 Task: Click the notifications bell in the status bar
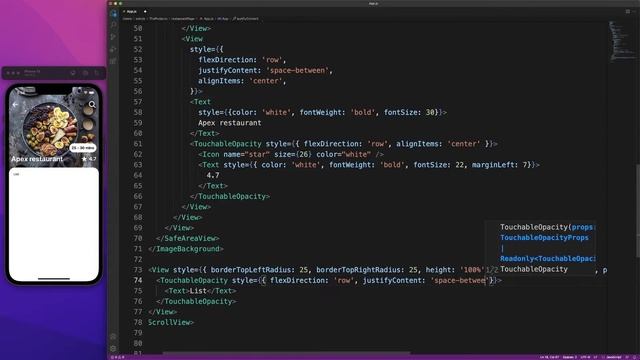click(x=633, y=357)
